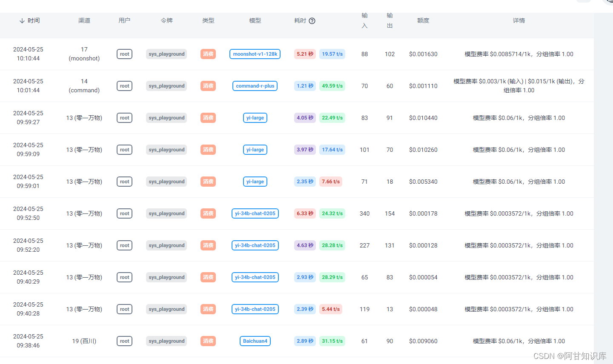
Task: Click the quota value $0.009060
Action: (423, 341)
